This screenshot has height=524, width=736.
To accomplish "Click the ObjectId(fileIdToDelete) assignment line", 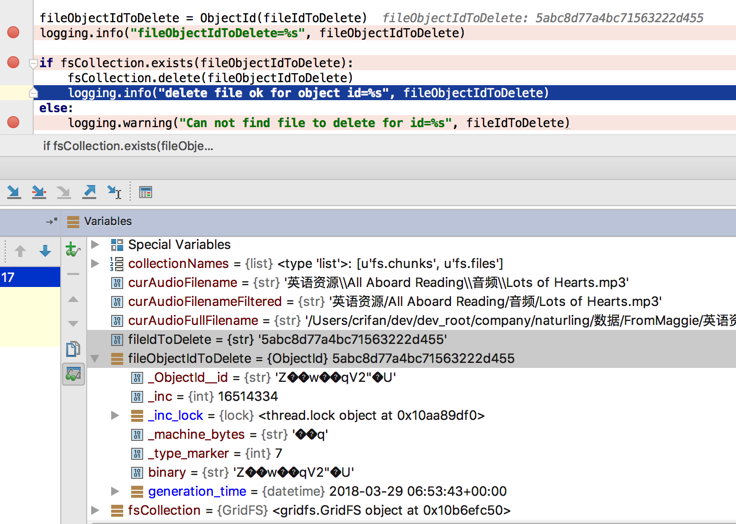I will click(203, 18).
